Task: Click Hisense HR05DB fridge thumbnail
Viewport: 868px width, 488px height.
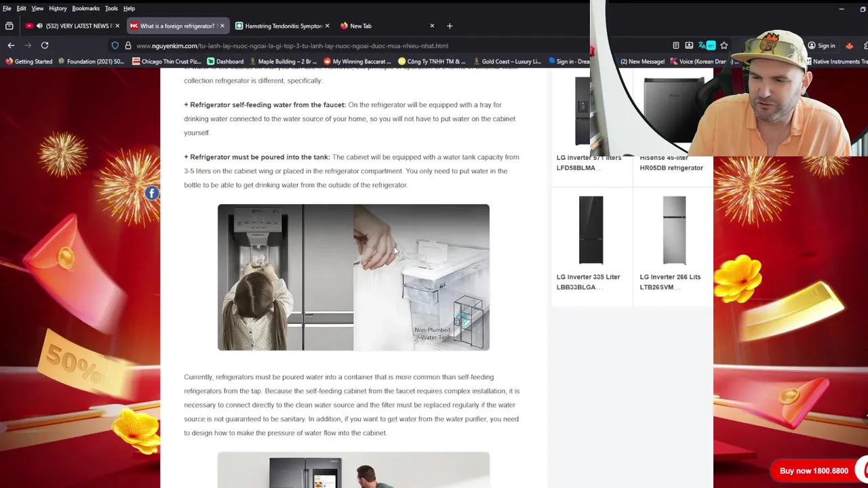Action: click(674, 110)
